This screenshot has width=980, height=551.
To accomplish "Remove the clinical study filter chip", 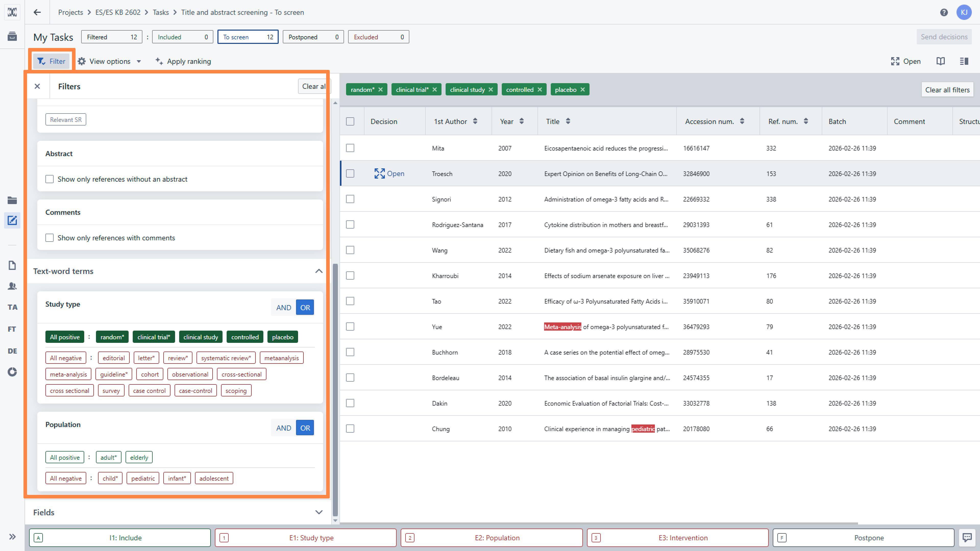I will coord(491,90).
